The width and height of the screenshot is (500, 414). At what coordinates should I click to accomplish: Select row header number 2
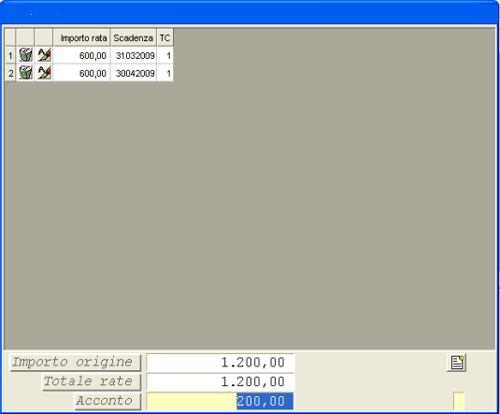point(10,73)
